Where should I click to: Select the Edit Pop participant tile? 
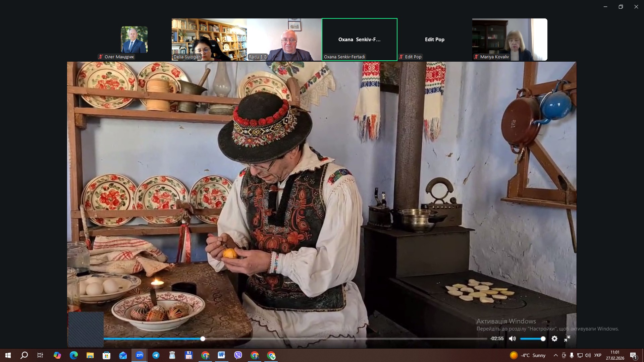pyautogui.click(x=434, y=40)
